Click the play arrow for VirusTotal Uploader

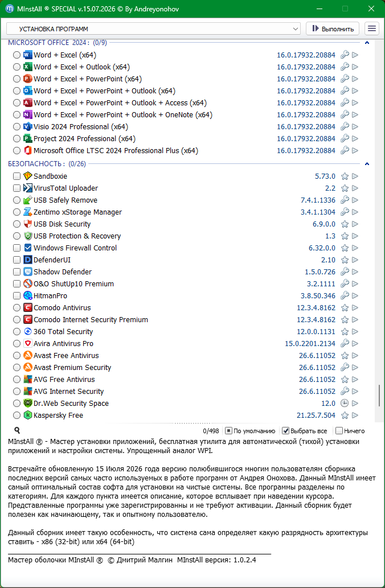tap(355, 188)
